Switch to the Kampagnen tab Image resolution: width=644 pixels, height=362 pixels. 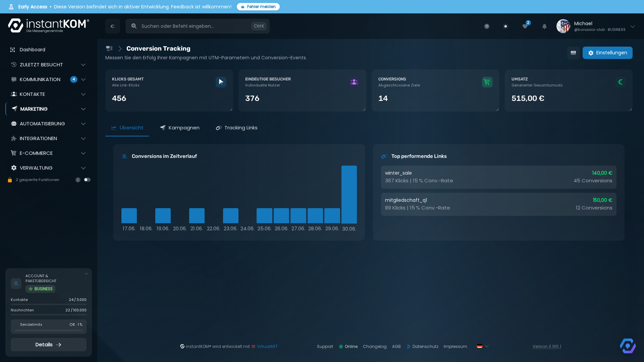coord(180,128)
